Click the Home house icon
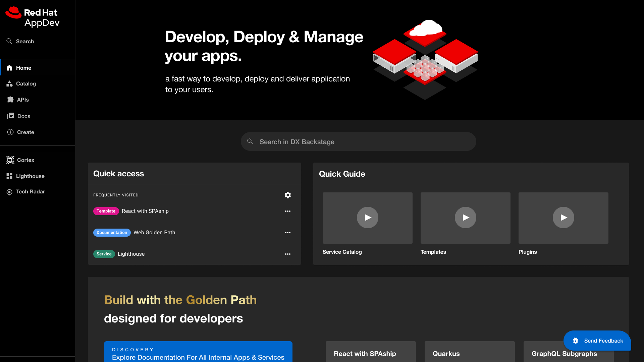 point(9,68)
